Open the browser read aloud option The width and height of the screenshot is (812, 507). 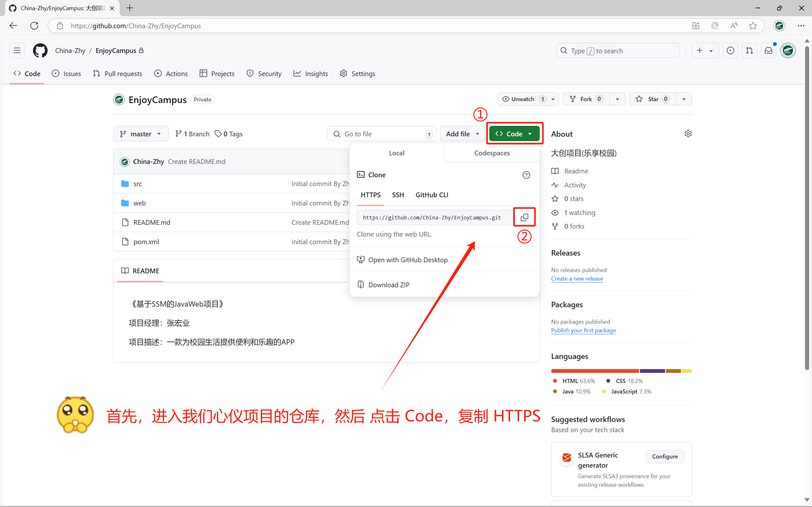pos(734,26)
